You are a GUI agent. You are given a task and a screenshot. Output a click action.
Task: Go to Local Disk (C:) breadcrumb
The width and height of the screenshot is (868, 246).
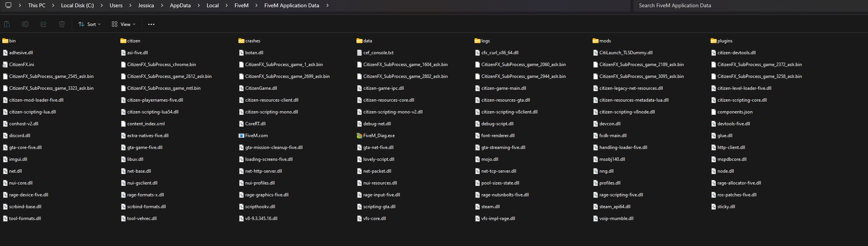click(x=78, y=5)
